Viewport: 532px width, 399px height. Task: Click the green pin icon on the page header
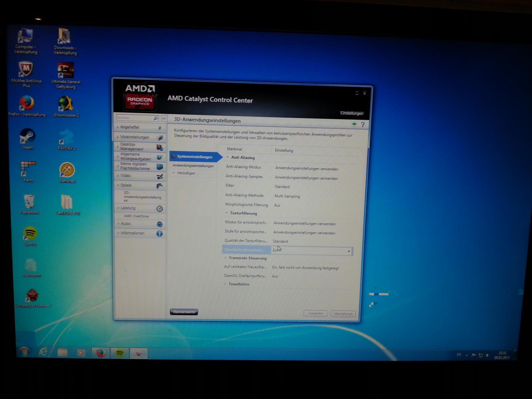[354, 124]
